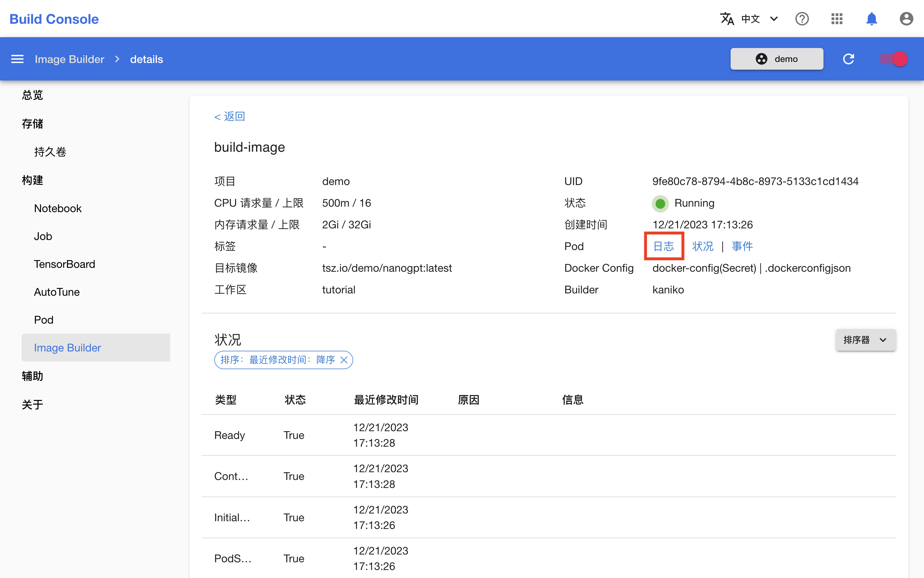Open Job in the sidebar

tap(43, 236)
